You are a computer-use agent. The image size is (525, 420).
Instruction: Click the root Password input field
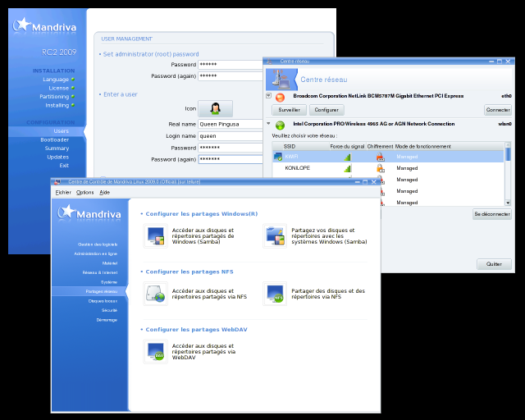[231, 65]
